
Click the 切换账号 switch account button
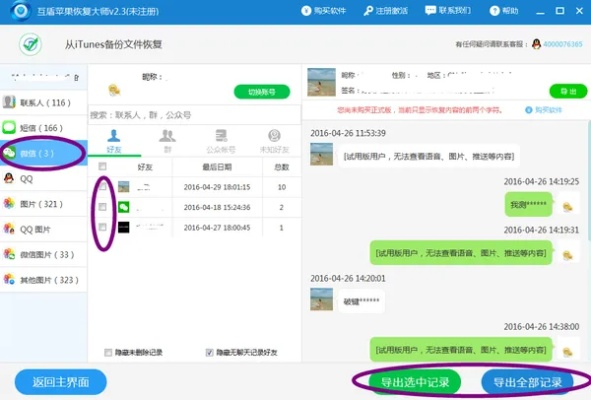(262, 92)
